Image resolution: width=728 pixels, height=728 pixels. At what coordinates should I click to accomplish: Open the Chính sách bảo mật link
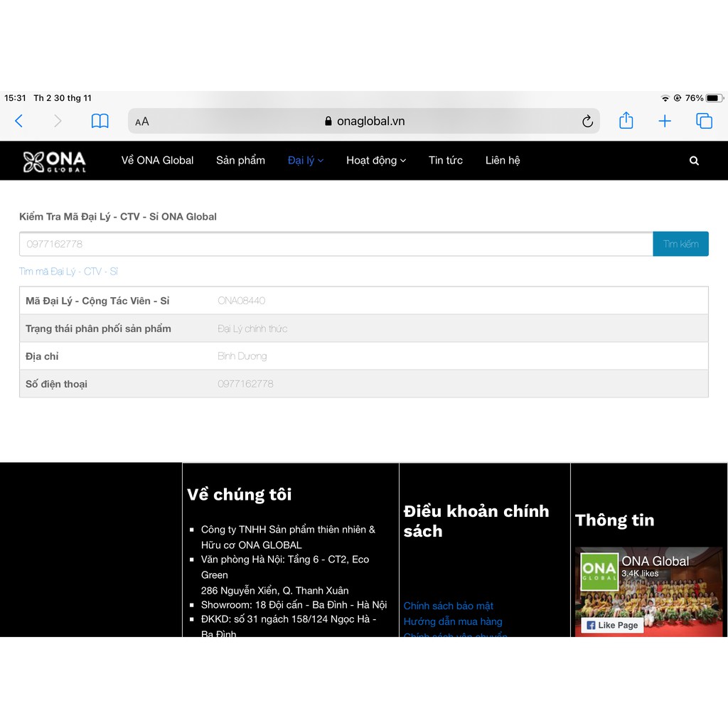(449, 606)
